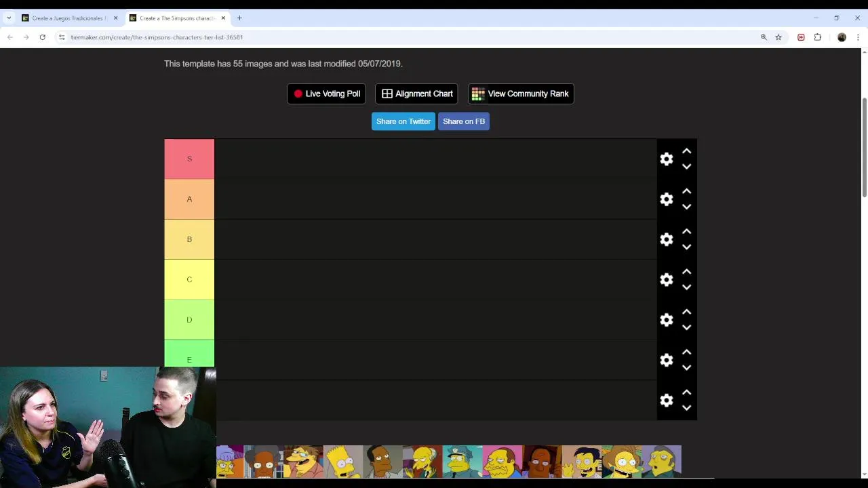
Task: Move bottom unlabeled row down with arrow
Action: click(x=686, y=407)
